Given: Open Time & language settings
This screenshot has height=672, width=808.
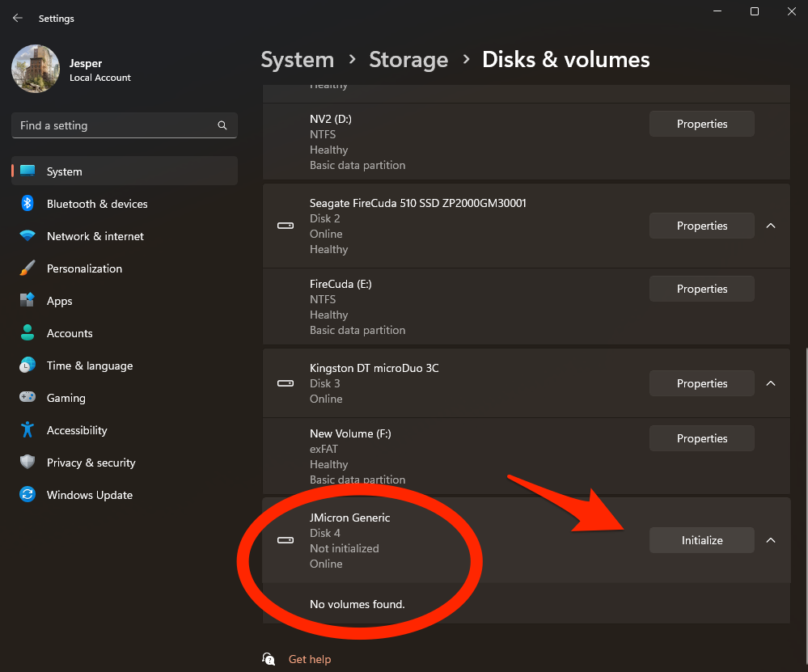Looking at the screenshot, I should point(125,366).
